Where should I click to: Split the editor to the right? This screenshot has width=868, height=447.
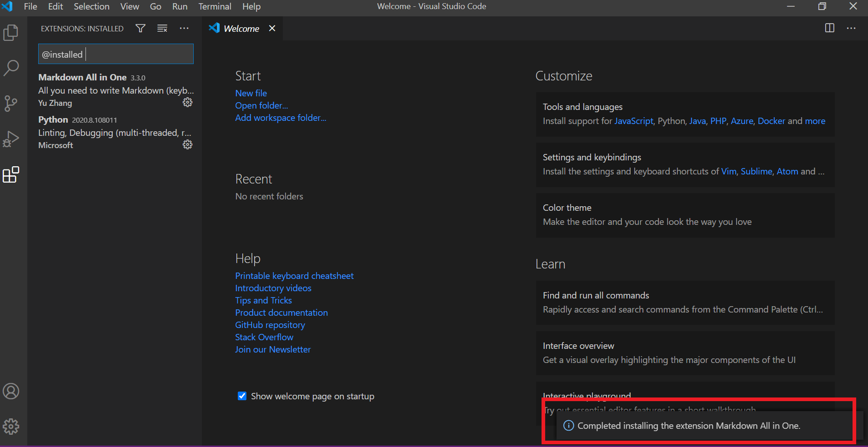(x=829, y=28)
